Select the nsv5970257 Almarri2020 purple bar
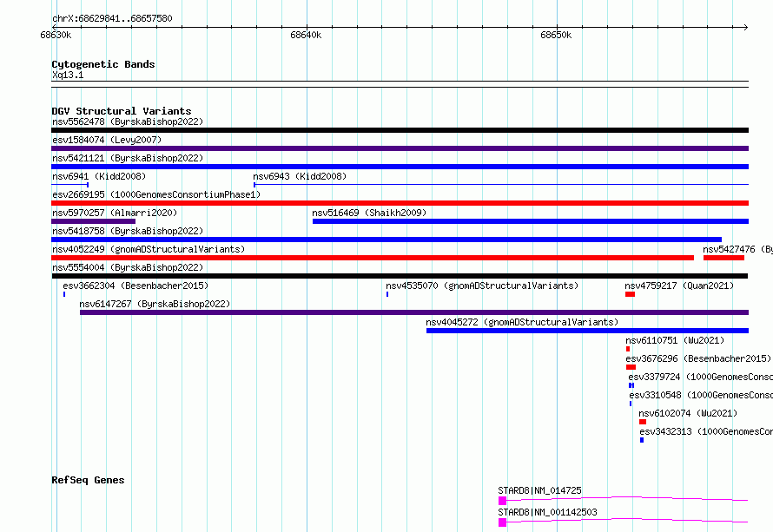773x532 pixels. coord(93,221)
